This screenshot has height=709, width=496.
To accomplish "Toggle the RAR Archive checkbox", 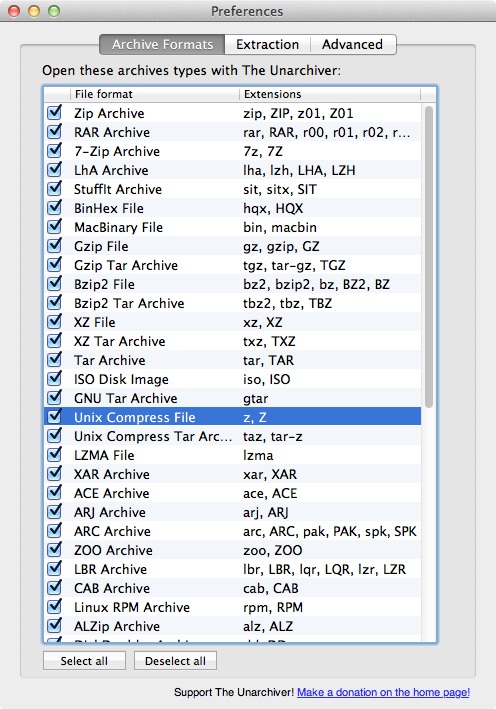I will pyautogui.click(x=54, y=131).
